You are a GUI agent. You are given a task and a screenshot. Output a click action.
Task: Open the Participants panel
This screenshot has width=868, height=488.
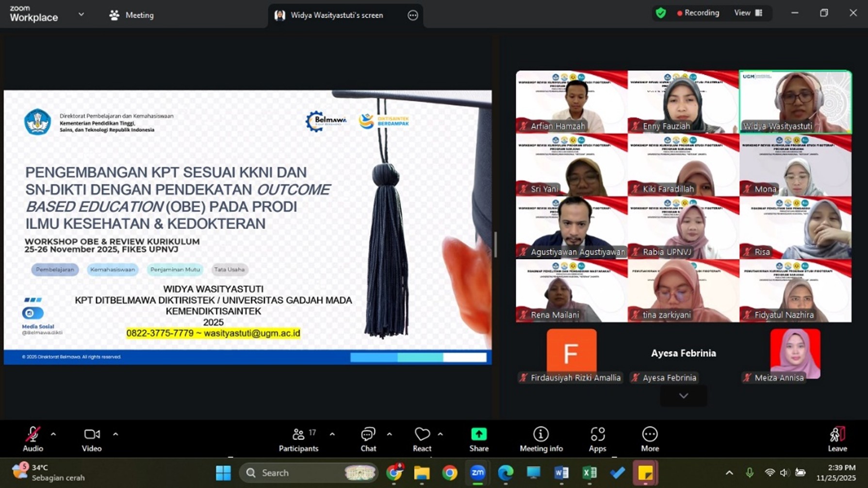[298, 439]
